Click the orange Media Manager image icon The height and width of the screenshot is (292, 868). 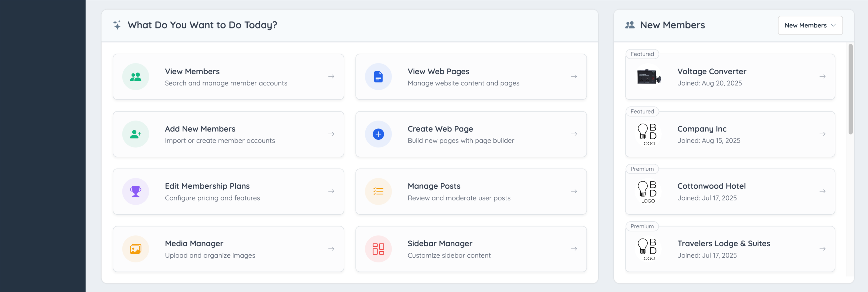tap(135, 249)
